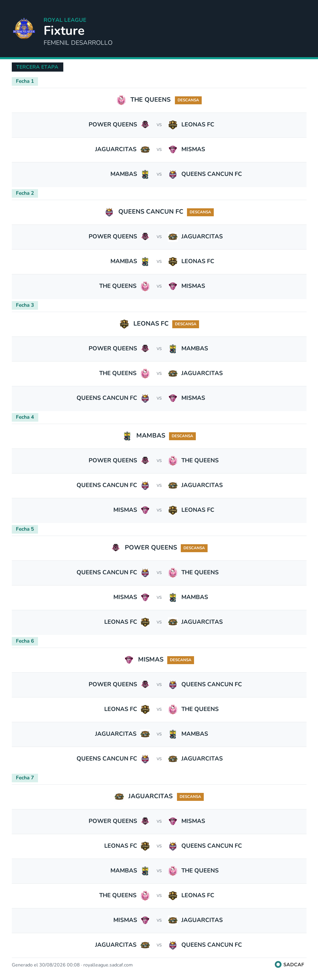This screenshot has width=318, height=980.
Task: Select the TERCERA ETAPA stage label
Action: click(x=37, y=67)
